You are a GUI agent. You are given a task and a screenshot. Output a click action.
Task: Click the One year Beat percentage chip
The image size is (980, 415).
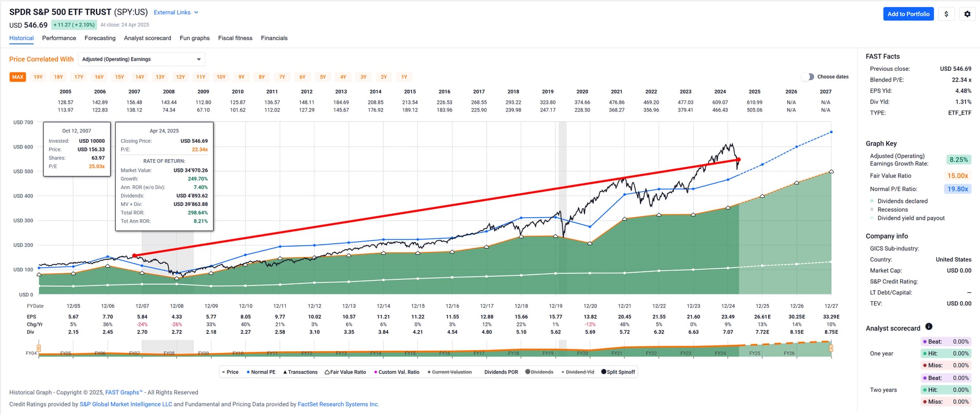(x=946, y=342)
